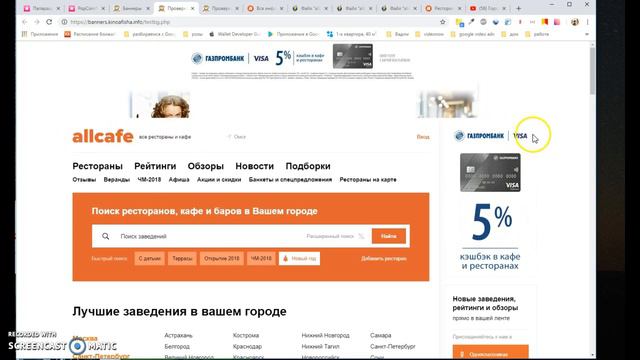Reload the current page

tap(49, 22)
